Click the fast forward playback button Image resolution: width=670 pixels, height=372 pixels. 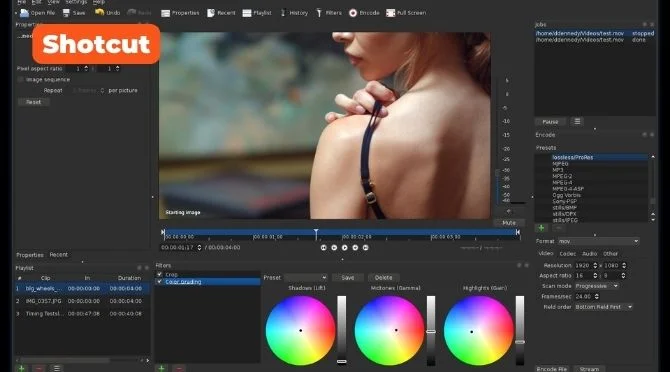(355, 247)
